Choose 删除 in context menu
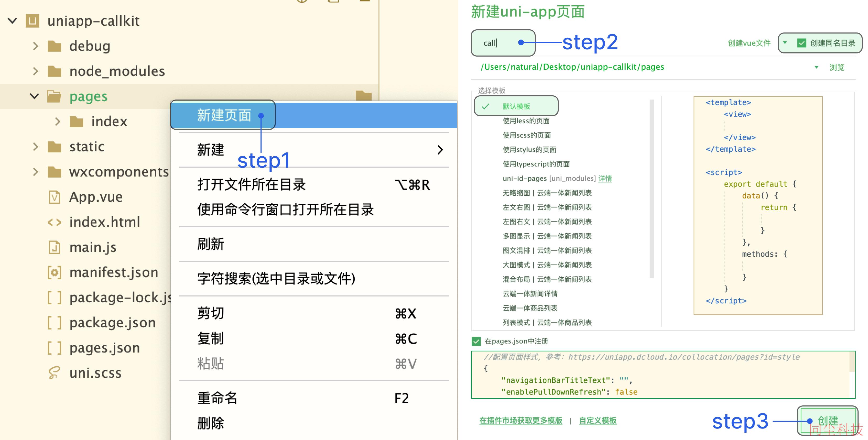Viewport: 868px width, 440px height. tap(314, 423)
